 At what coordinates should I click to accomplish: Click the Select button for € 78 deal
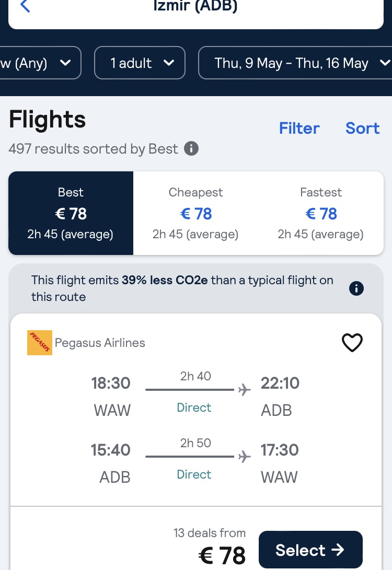coord(310,550)
